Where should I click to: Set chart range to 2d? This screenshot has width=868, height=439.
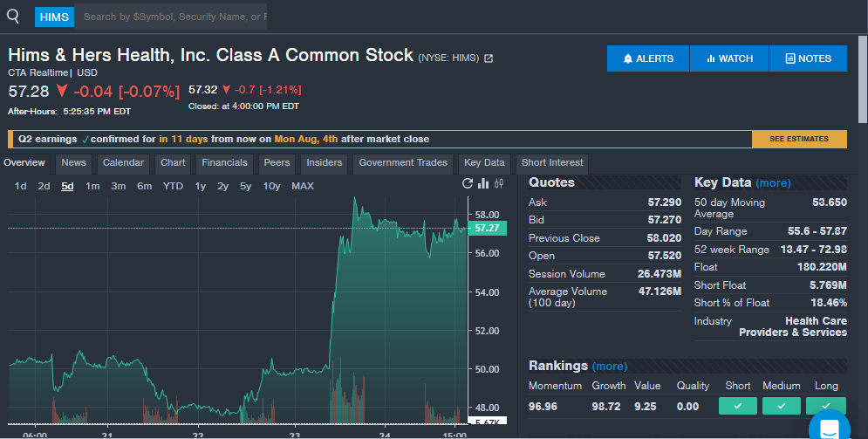point(44,186)
